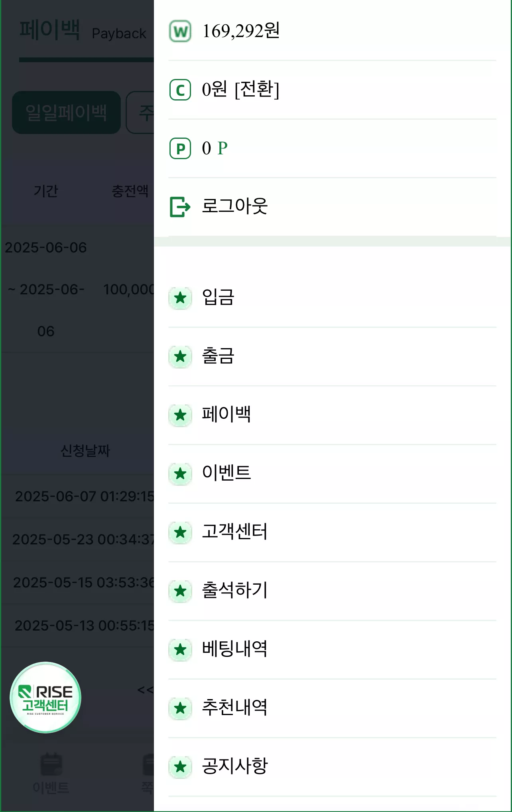
Task: Tap the W wallet balance icon
Action: 180,31
